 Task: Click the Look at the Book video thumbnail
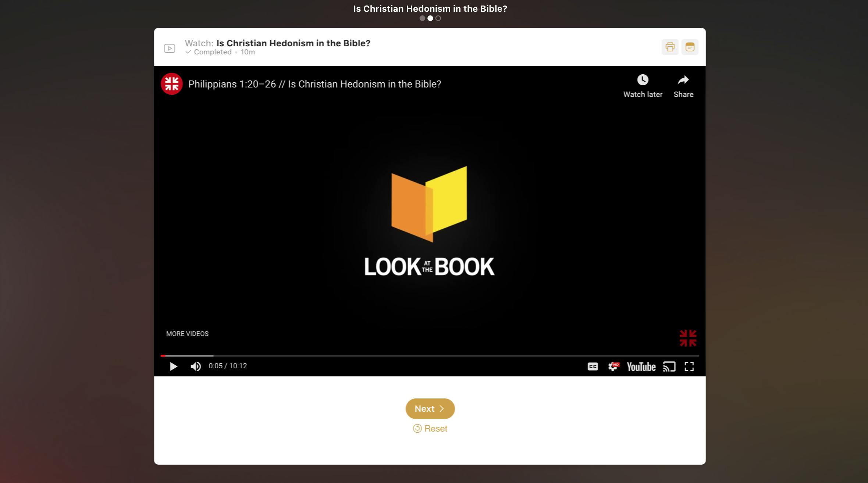(430, 221)
